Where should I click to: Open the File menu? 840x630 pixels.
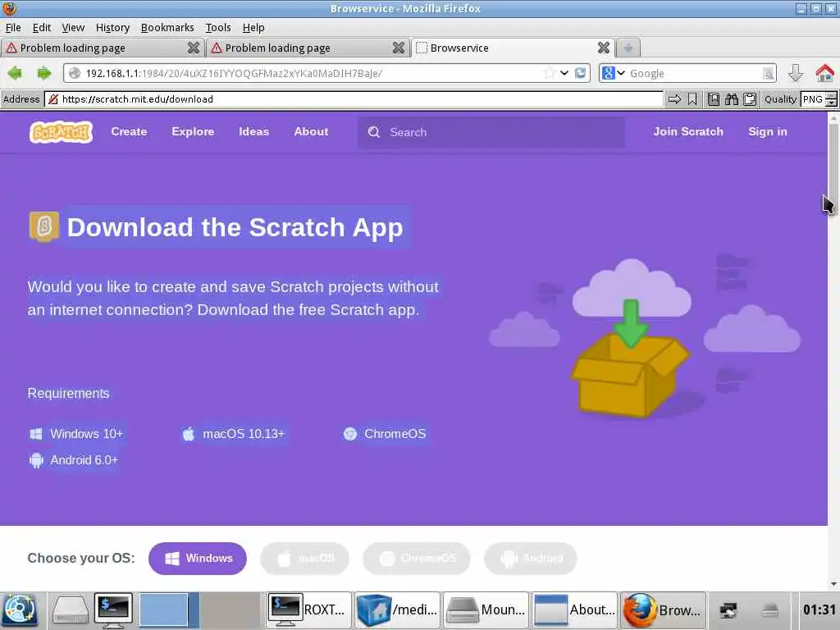pyautogui.click(x=13, y=27)
